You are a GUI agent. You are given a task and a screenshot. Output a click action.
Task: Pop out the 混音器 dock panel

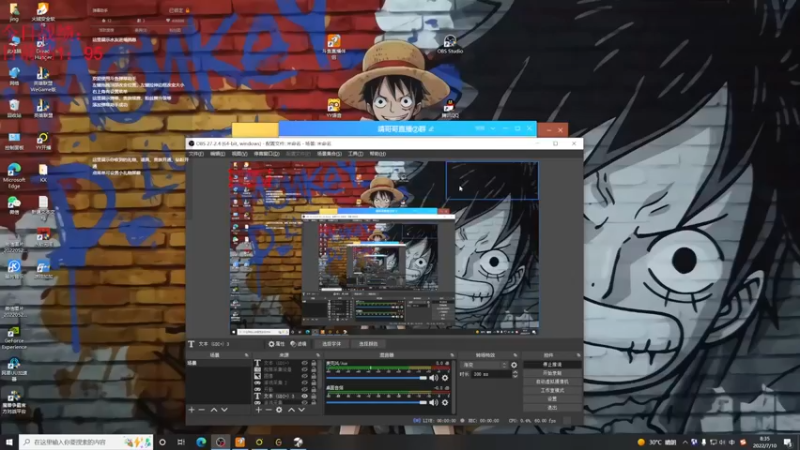(452, 355)
